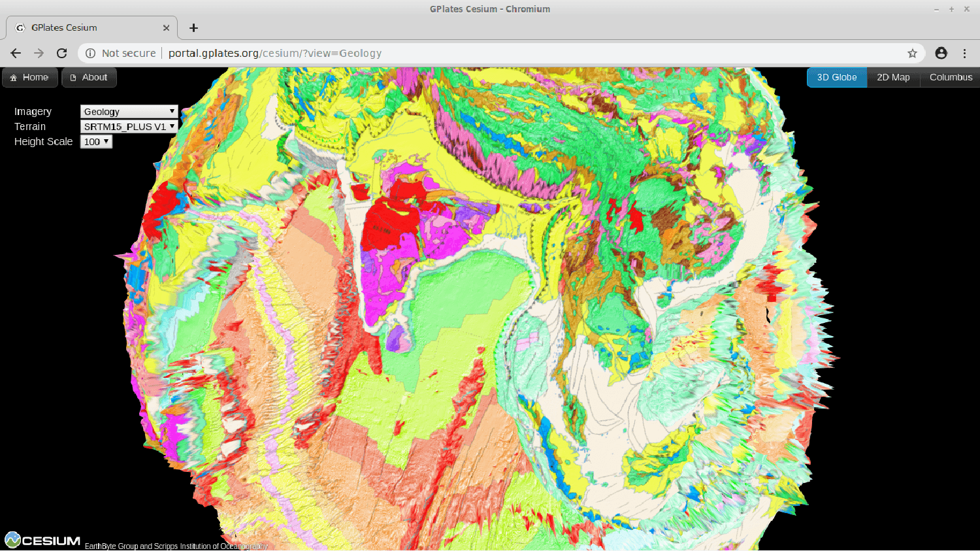Select the active 3D Globe view
This screenshot has width=980, height=551.
tap(837, 77)
